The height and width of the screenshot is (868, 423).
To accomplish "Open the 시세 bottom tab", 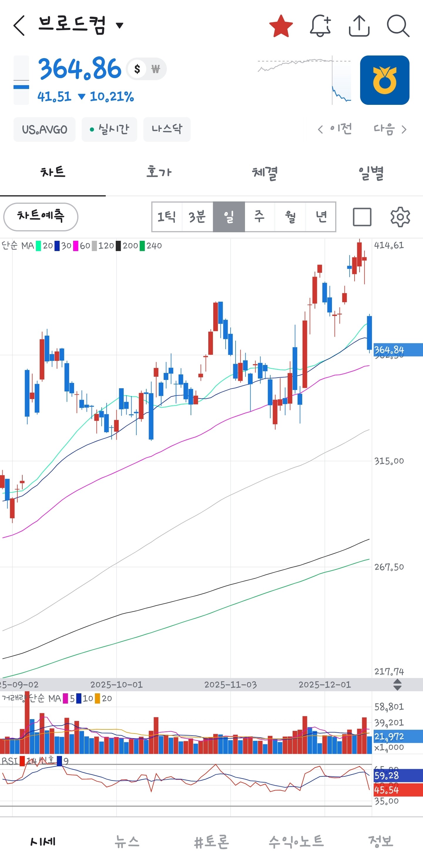I will (43, 842).
